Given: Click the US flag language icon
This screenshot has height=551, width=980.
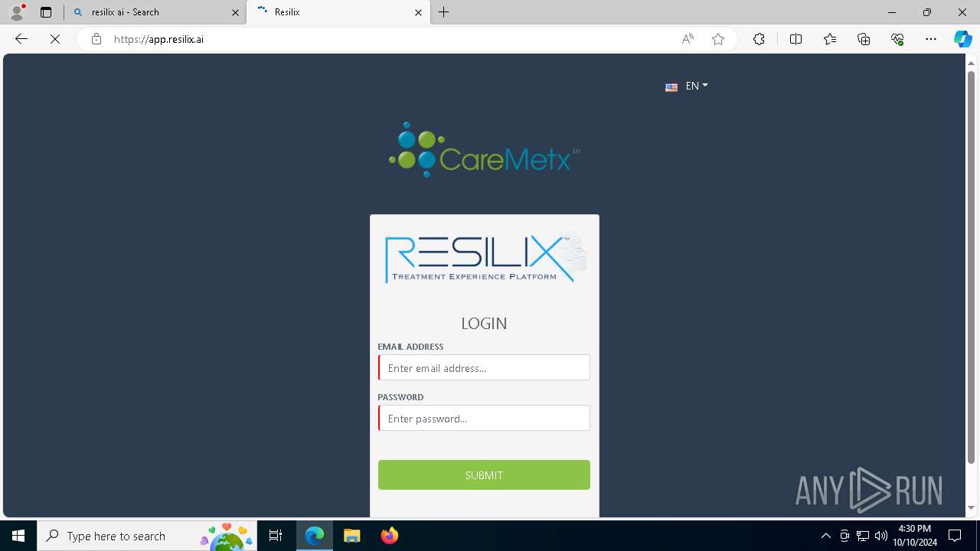Looking at the screenshot, I should [671, 87].
